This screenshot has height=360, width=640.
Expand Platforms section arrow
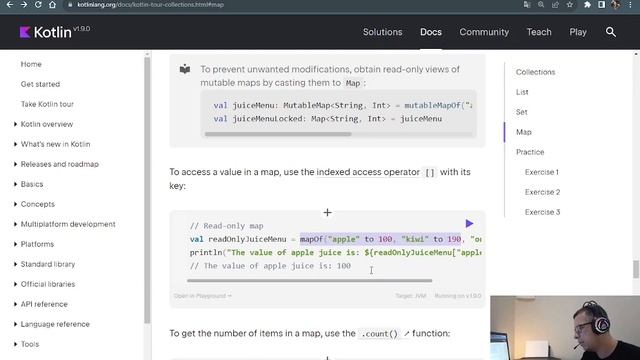(16, 244)
